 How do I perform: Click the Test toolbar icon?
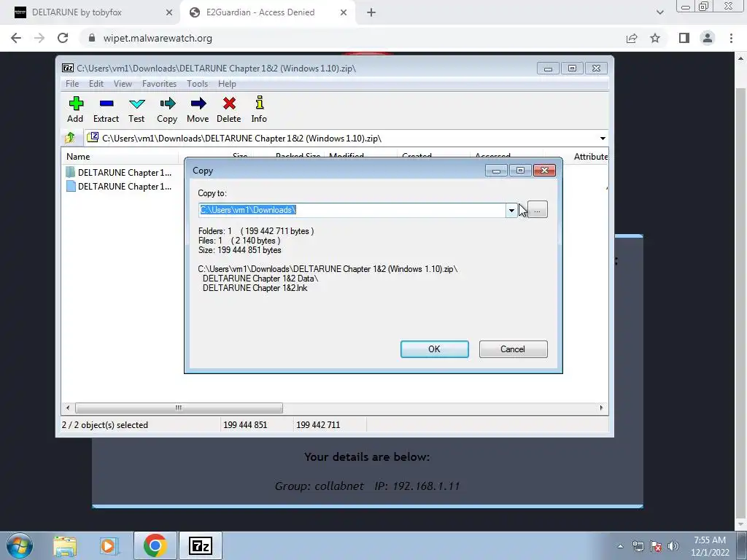(x=136, y=109)
